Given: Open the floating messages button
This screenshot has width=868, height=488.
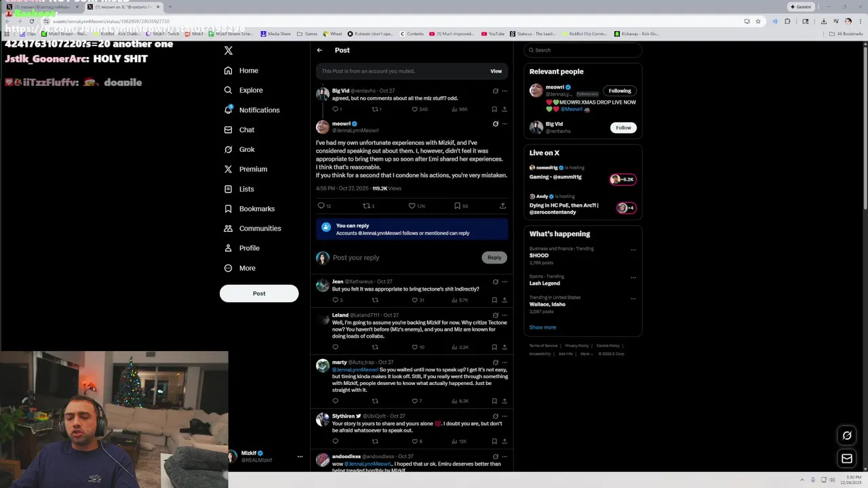Looking at the screenshot, I should tap(847, 459).
